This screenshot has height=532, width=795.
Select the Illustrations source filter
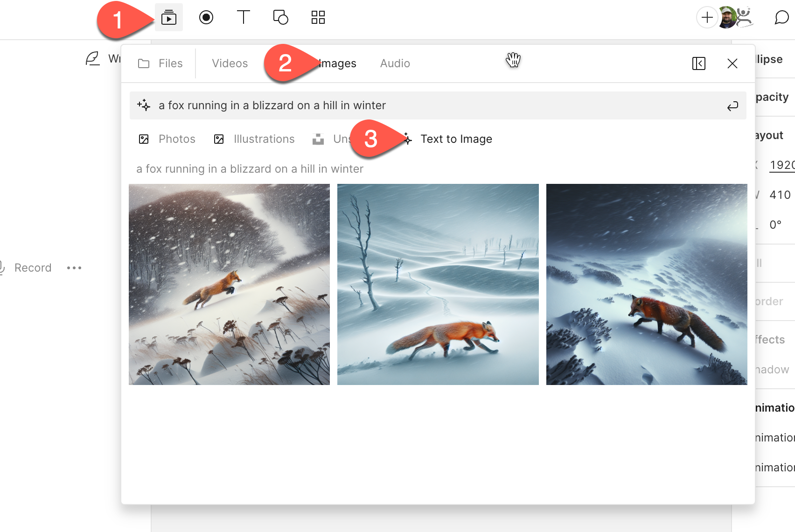(x=254, y=139)
